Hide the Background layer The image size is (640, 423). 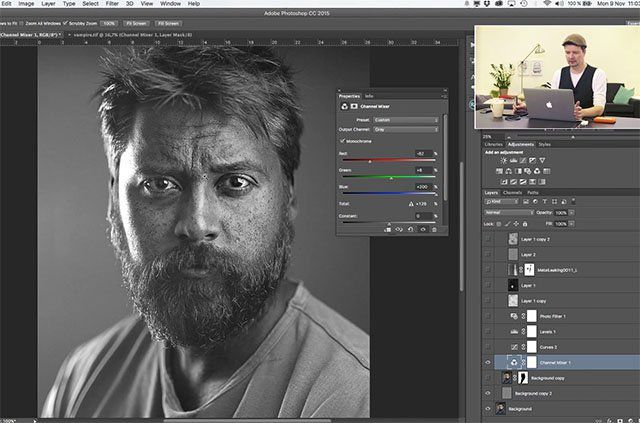pyautogui.click(x=489, y=408)
